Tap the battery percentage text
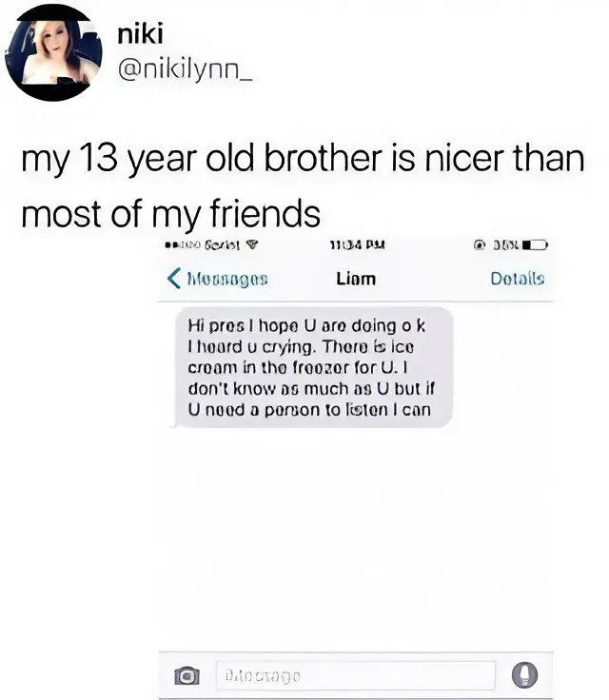 click(506, 245)
